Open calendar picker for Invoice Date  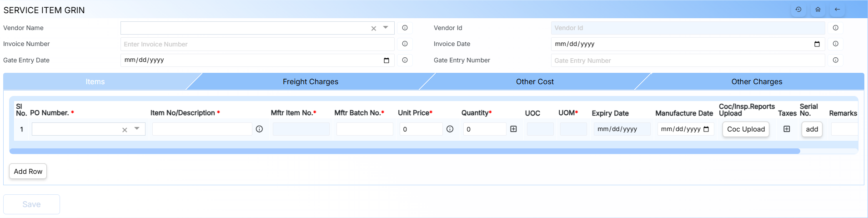click(x=817, y=44)
